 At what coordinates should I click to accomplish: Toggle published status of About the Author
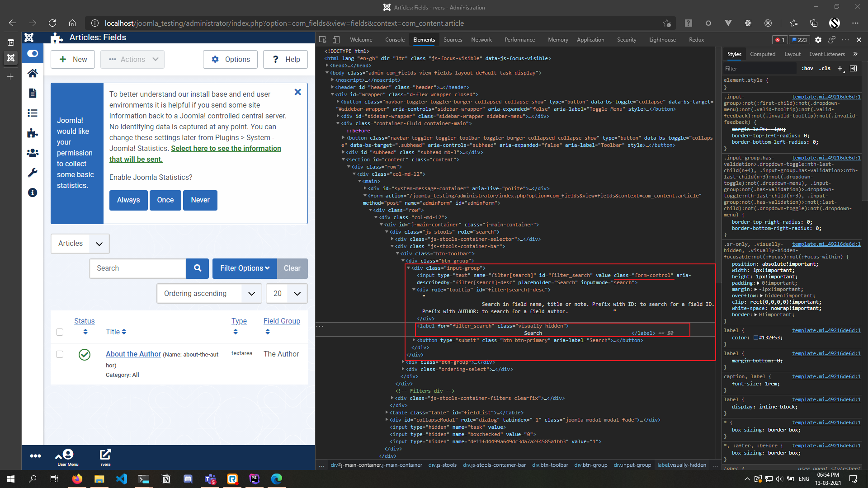coord(85,355)
